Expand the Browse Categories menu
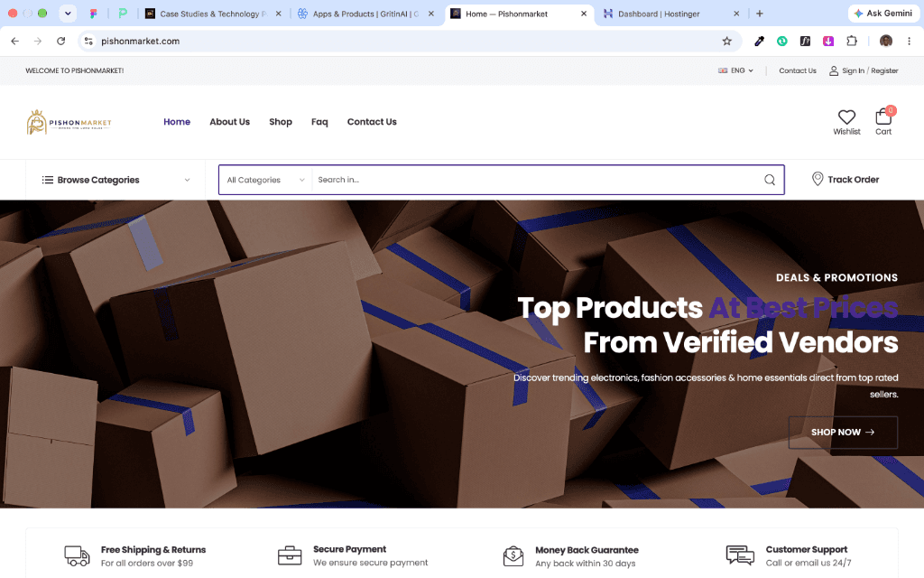Image resolution: width=924 pixels, height=578 pixels. click(115, 180)
